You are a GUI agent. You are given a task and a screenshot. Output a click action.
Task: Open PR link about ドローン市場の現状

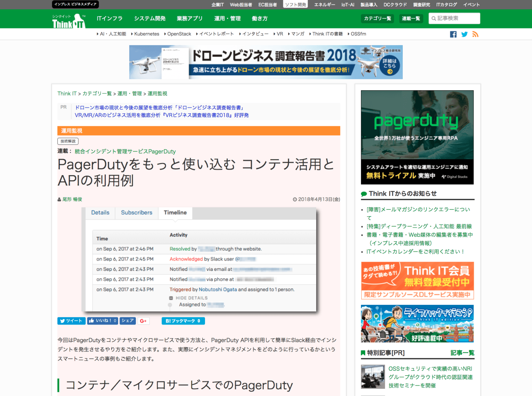coord(160,108)
